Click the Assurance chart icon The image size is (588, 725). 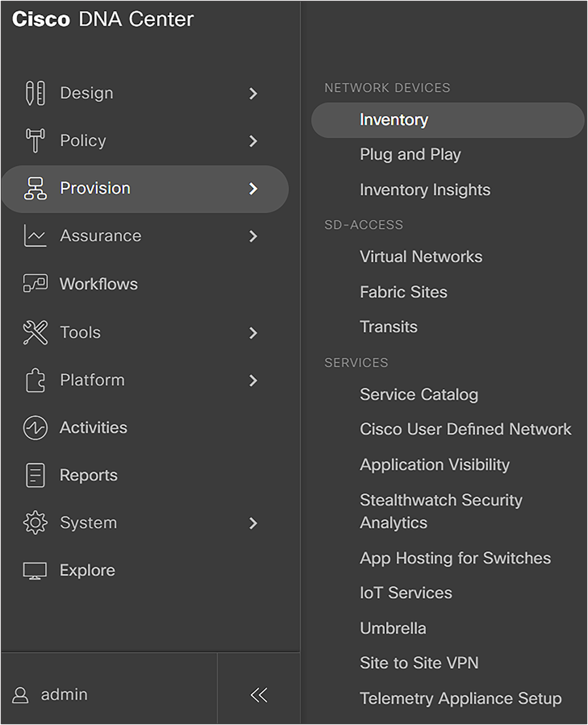click(x=35, y=236)
